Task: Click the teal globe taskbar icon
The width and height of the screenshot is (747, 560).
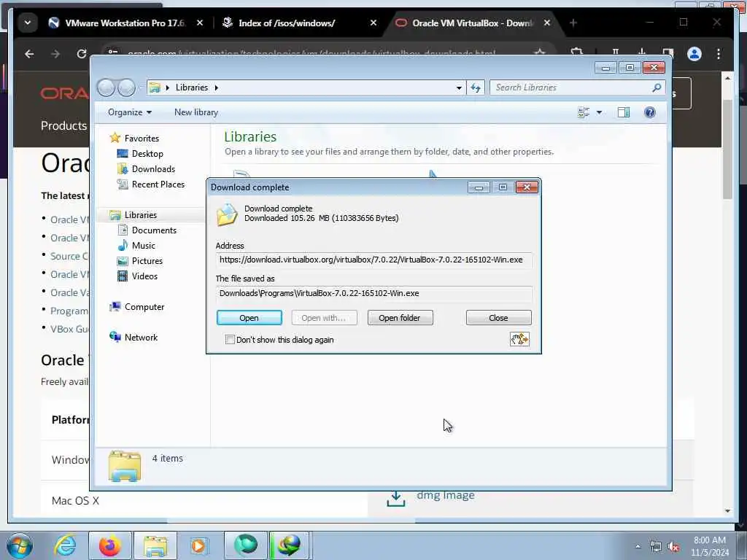Action: point(246,545)
